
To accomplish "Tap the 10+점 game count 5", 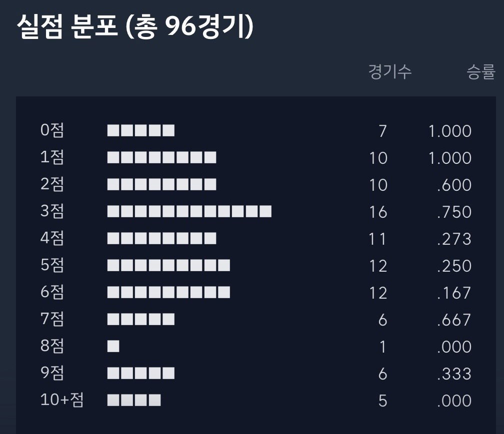I will pos(382,401).
